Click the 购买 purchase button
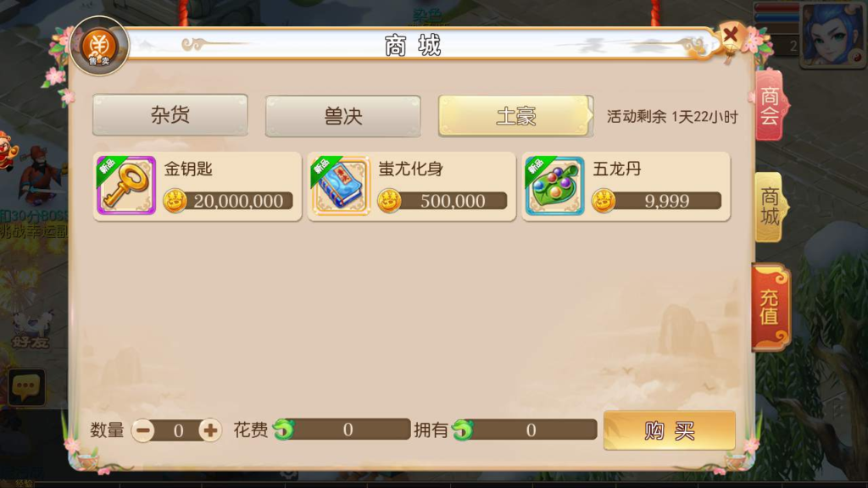This screenshot has height=488, width=868. (x=670, y=430)
